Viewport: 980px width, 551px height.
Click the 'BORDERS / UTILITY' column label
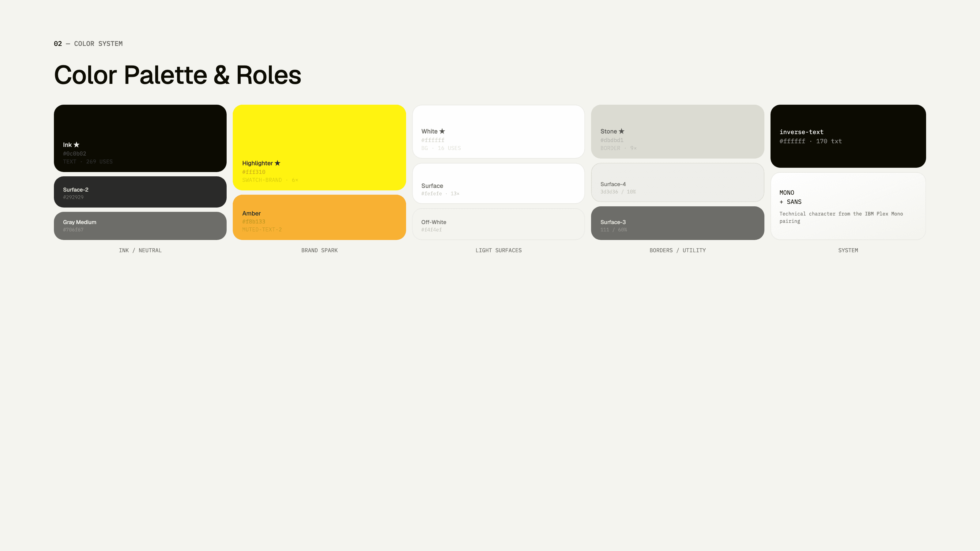tap(677, 250)
